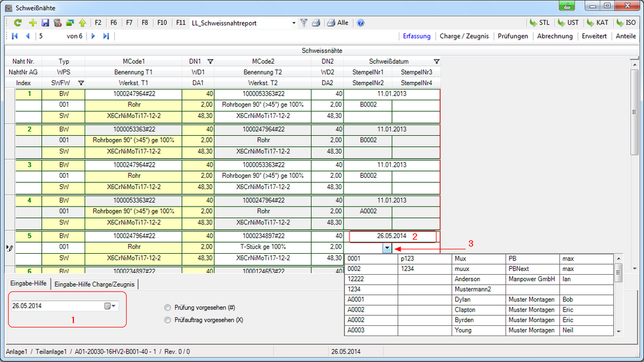Click dropdown arrow in row 5 StempelNr cell
Image resolution: width=644 pixels, height=362 pixels.
coord(388,248)
